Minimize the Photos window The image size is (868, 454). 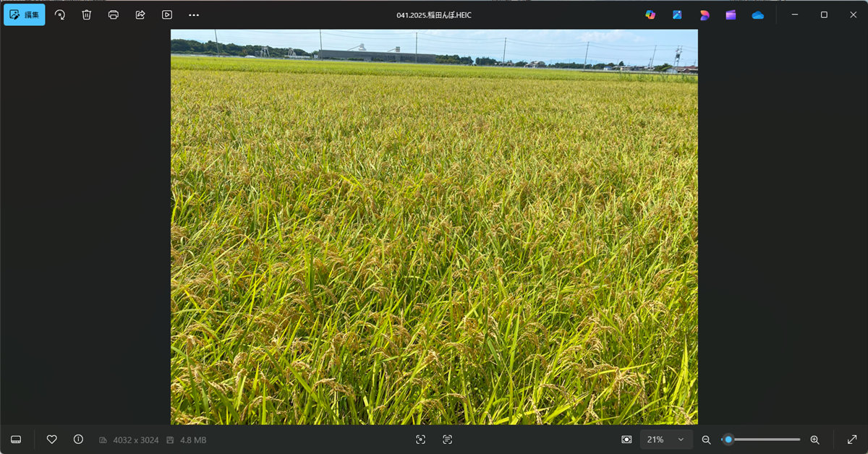click(795, 14)
